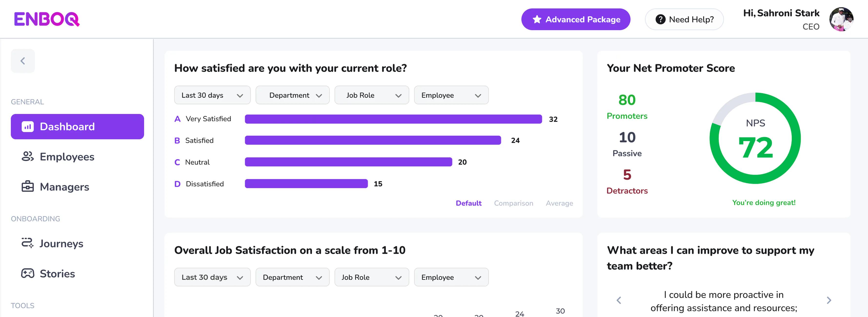This screenshot has width=868, height=317.
Task: Click the Advanced Package button
Action: point(575,19)
